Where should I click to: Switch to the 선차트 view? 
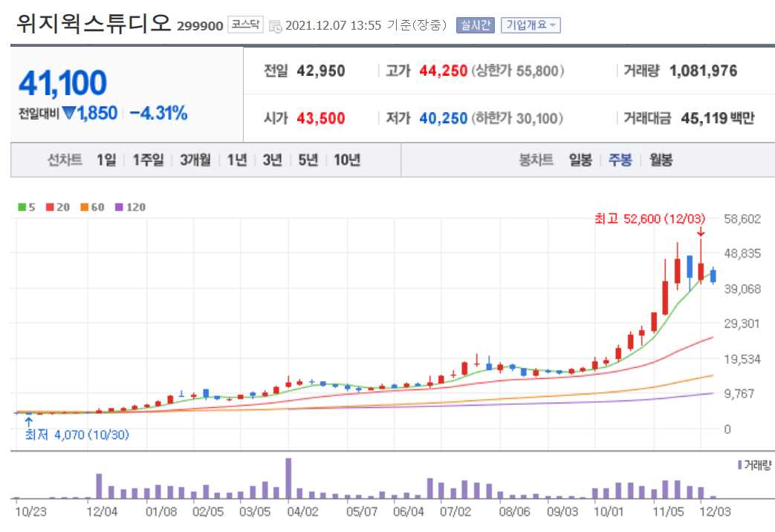coord(64,160)
